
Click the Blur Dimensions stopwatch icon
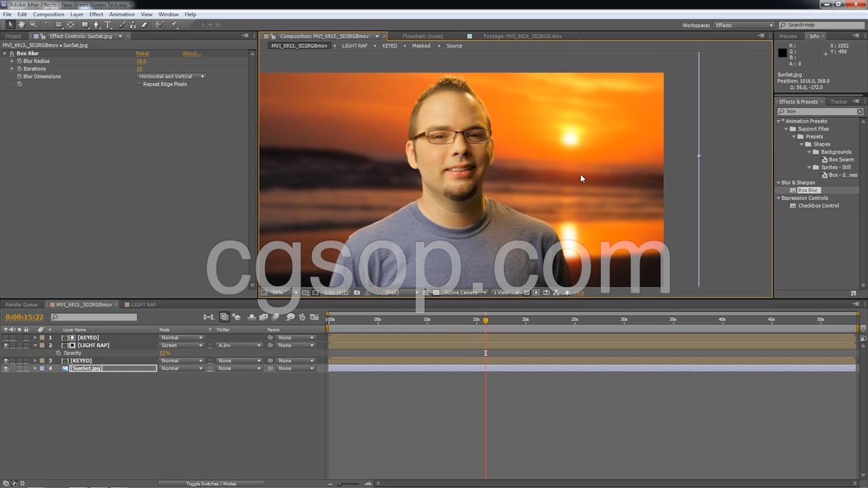tap(19, 77)
